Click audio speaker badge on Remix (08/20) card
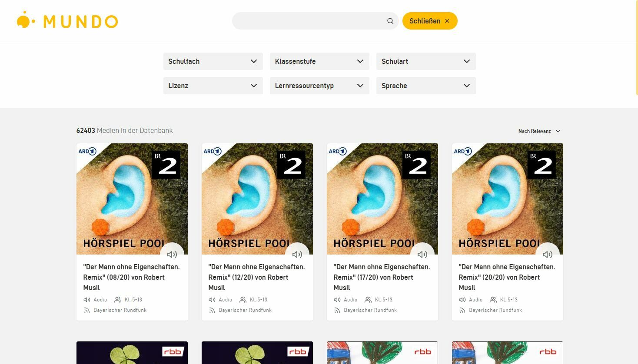 172,254
